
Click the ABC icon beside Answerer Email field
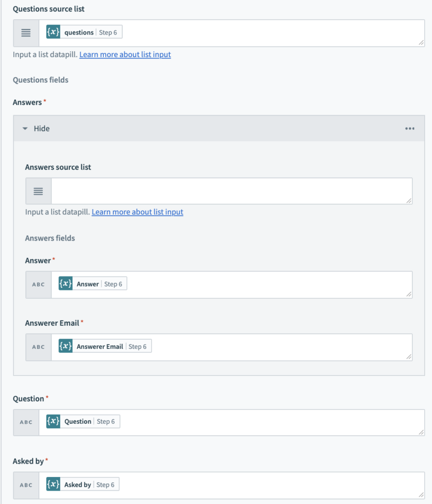(x=38, y=346)
